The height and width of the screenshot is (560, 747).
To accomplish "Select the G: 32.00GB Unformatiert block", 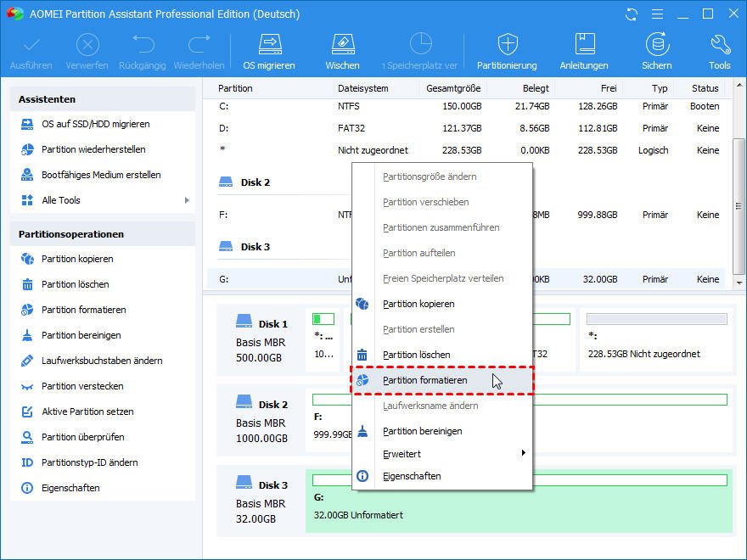I will click(x=519, y=500).
